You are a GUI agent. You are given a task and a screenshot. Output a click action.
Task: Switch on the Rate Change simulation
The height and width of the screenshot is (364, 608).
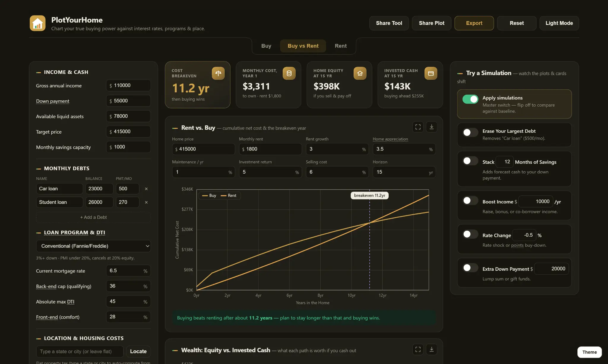tap(471, 234)
